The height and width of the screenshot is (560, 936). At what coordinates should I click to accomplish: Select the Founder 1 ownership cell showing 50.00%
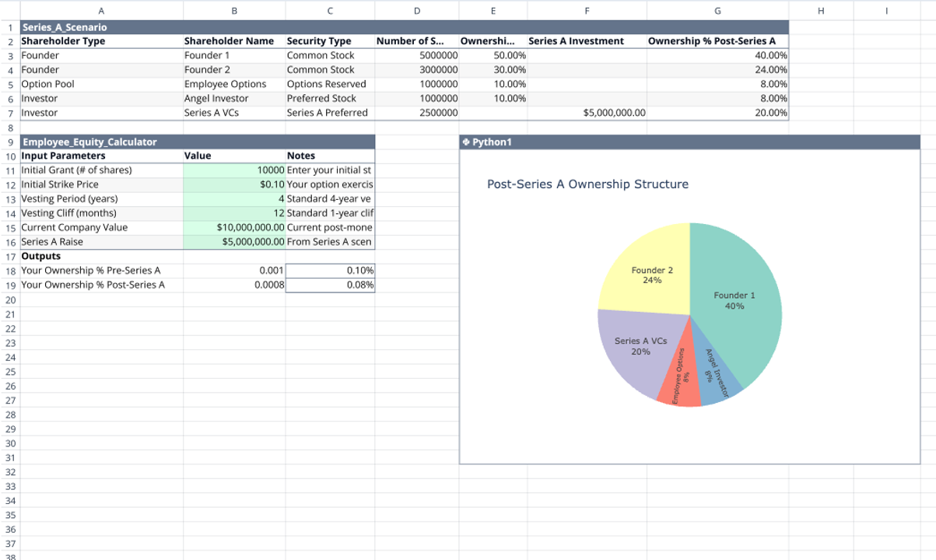point(493,55)
